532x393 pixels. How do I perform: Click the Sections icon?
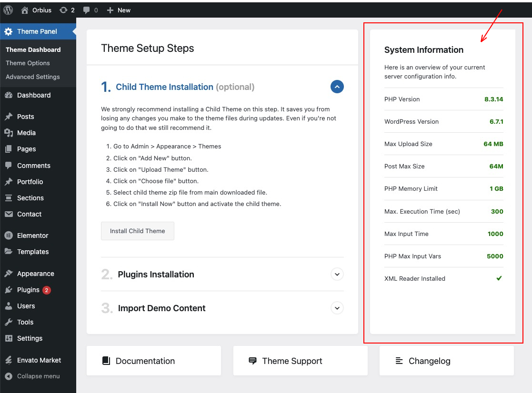pyautogui.click(x=9, y=198)
